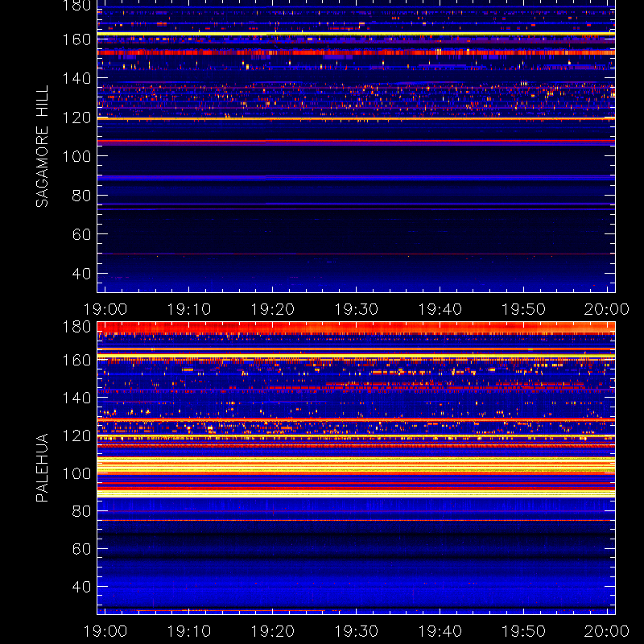Pick the 160 label on Palehua axis
The image size is (644, 644).
point(76,360)
